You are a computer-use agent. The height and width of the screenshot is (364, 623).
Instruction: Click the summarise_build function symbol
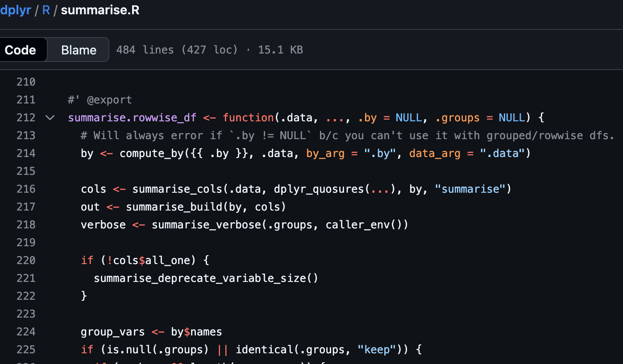point(174,207)
